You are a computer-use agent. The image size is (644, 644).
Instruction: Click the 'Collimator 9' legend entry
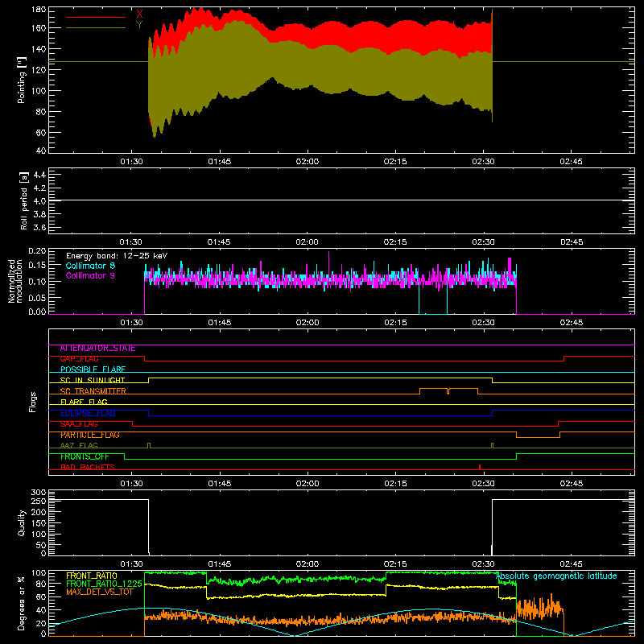(x=90, y=275)
